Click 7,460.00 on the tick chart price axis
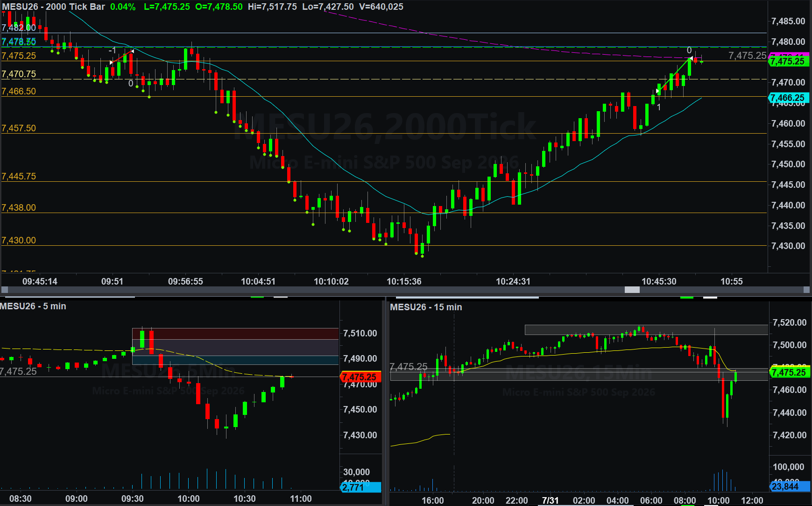Viewport: 812px width, 506px height. [788, 124]
